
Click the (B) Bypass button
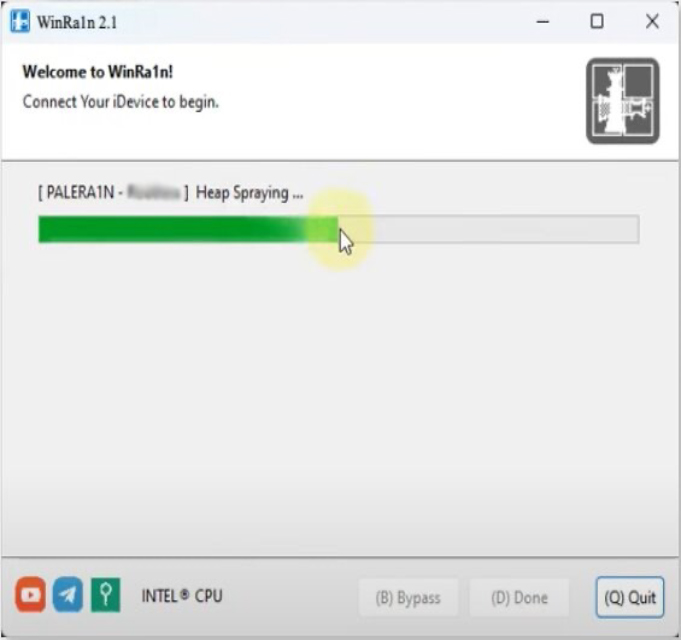coord(408,597)
